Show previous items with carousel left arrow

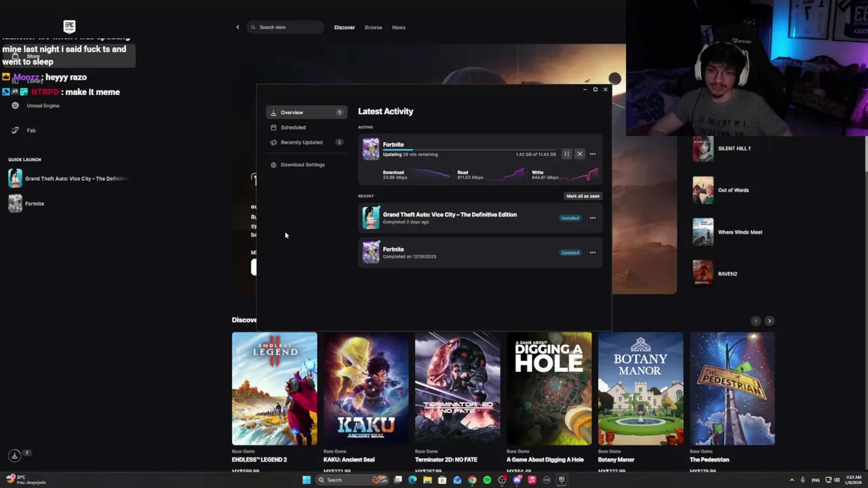click(756, 321)
